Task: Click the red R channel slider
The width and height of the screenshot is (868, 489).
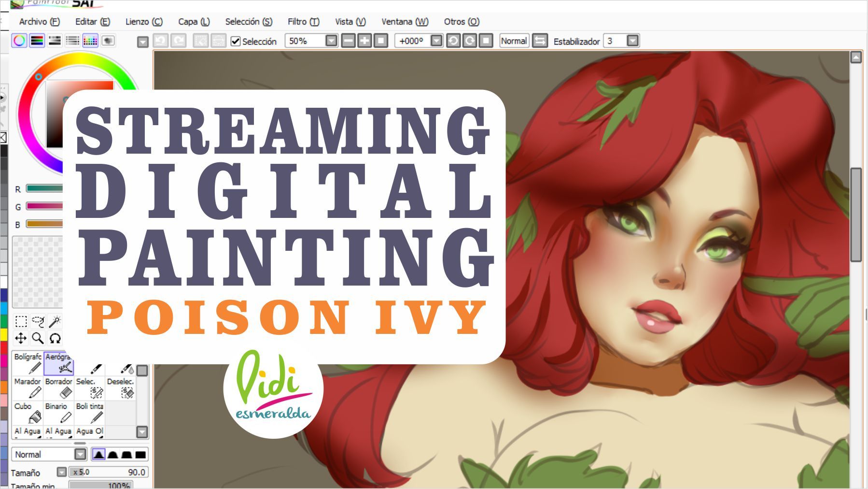Action: (44, 188)
